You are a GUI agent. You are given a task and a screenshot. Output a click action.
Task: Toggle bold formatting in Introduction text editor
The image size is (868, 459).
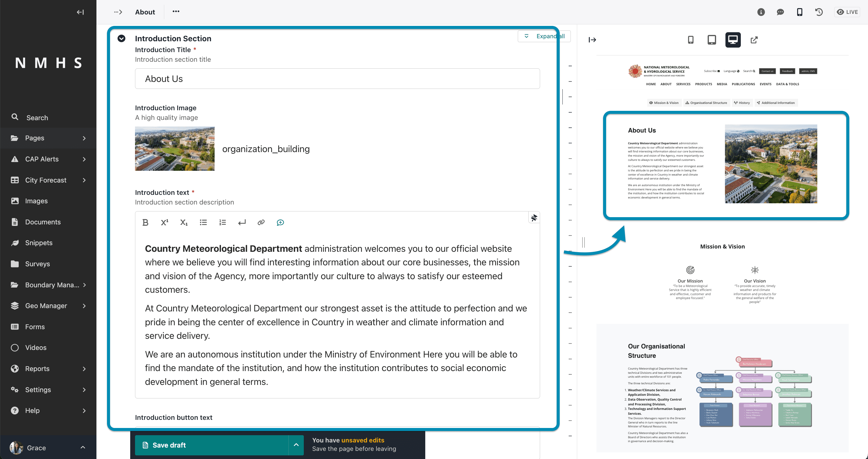[145, 222]
